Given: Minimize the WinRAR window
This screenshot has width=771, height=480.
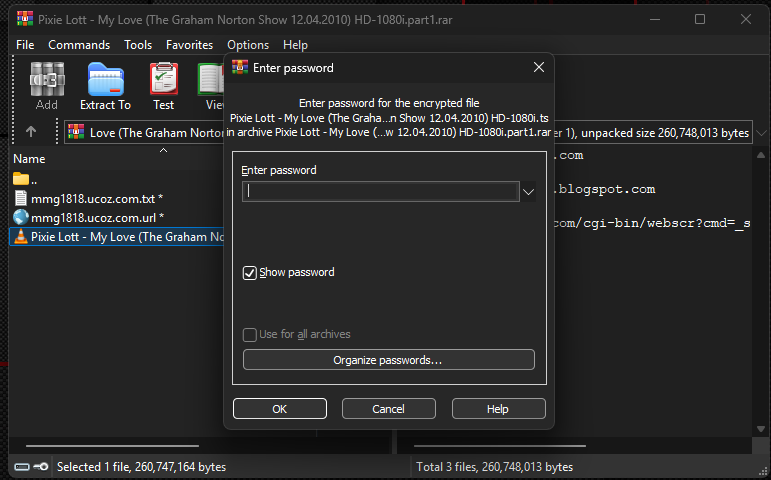Looking at the screenshot, I should (654, 19).
